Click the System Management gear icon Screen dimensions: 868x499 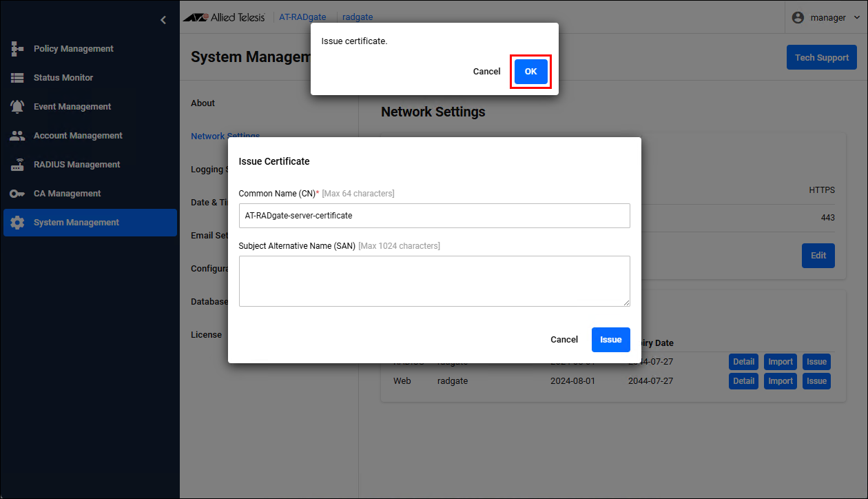pyautogui.click(x=17, y=223)
